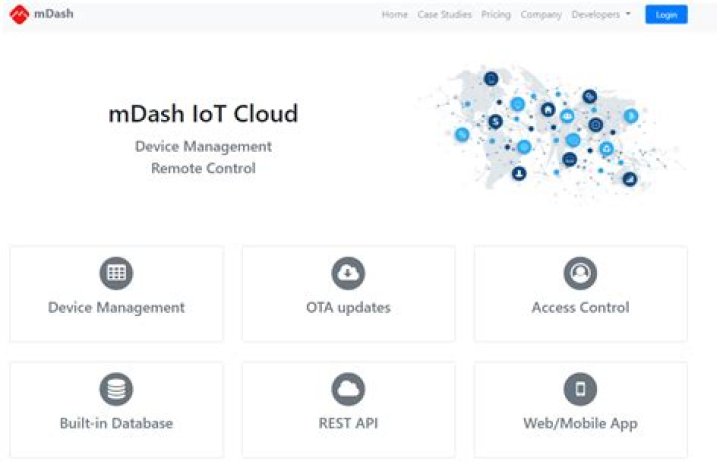Click the REST API card label
The width and height of the screenshot is (720, 474).
coord(348,423)
